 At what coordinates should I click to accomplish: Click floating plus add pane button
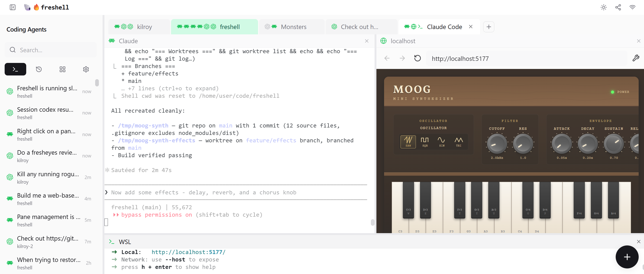627,257
